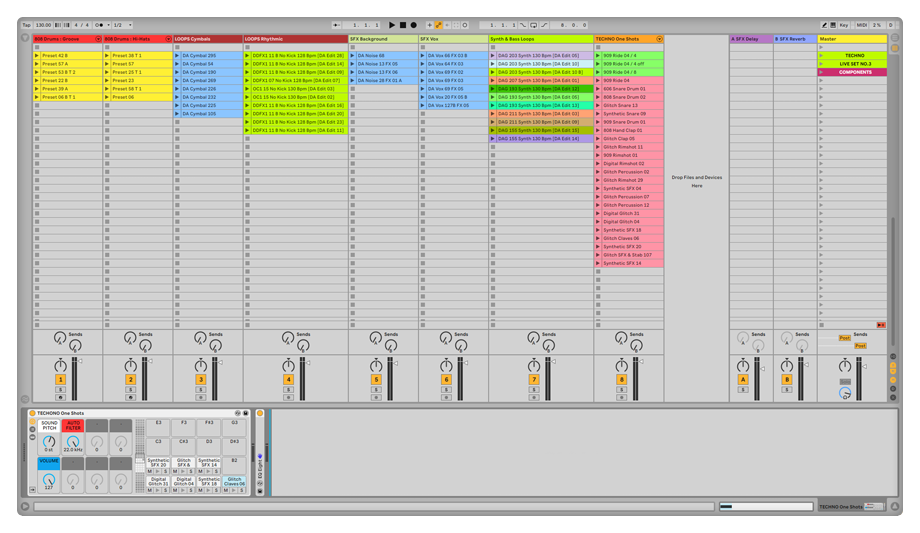The height and width of the screenshot is (533, 920).
Task: Launch clip OC1 15 No Kick 130 Bpm [DA Edit 03]
Action: (247, 89)
